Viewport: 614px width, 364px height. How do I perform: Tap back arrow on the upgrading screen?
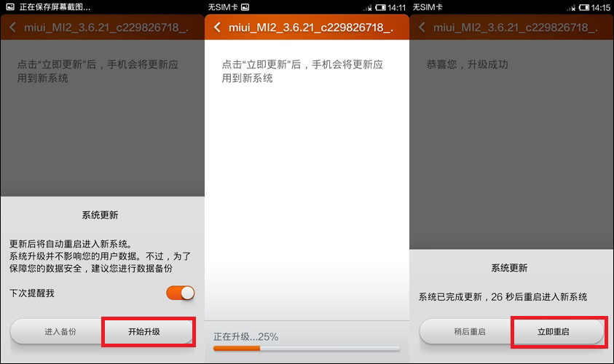(217, 27)
